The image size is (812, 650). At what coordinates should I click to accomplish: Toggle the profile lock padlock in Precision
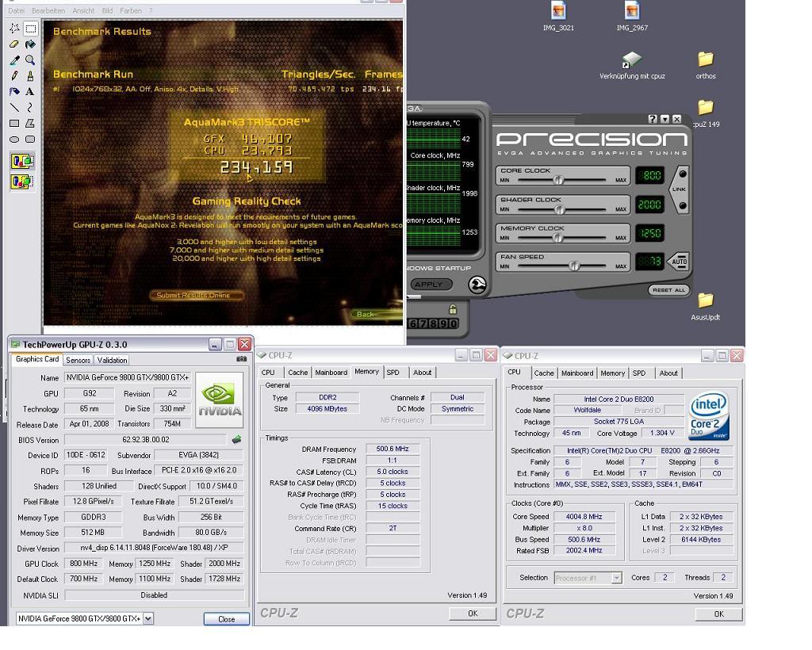click(453, 309)
